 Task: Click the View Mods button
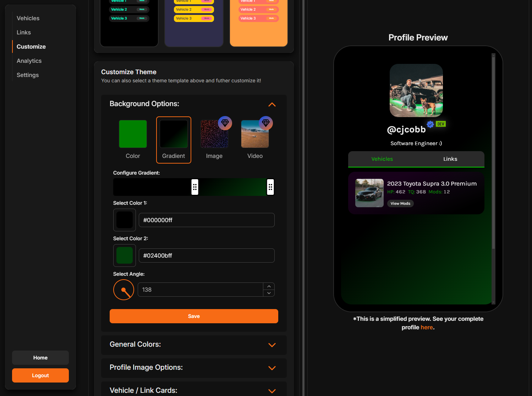click(x=400, y=203)
